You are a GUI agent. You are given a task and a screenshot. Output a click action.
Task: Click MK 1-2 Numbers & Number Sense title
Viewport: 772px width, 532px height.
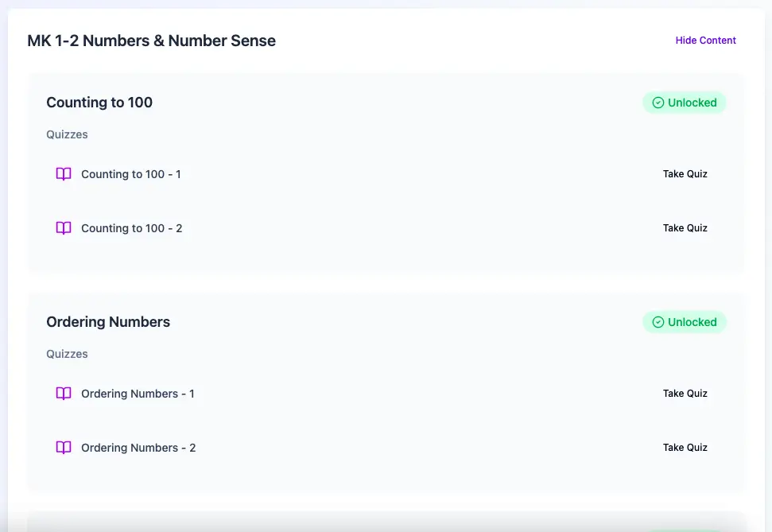click(x=152, y=41)
